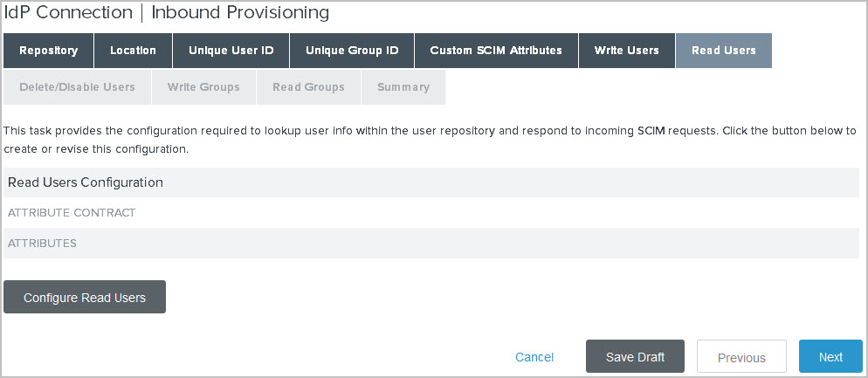Open the Write Groups tab
The height and width of the screenshot is (378, 868).
(203, 87)
